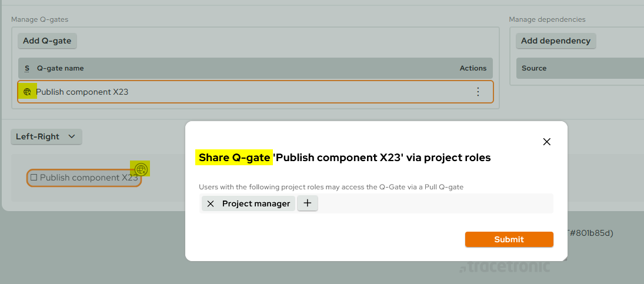Click the tracetronic logo

(x=504, y=267)
